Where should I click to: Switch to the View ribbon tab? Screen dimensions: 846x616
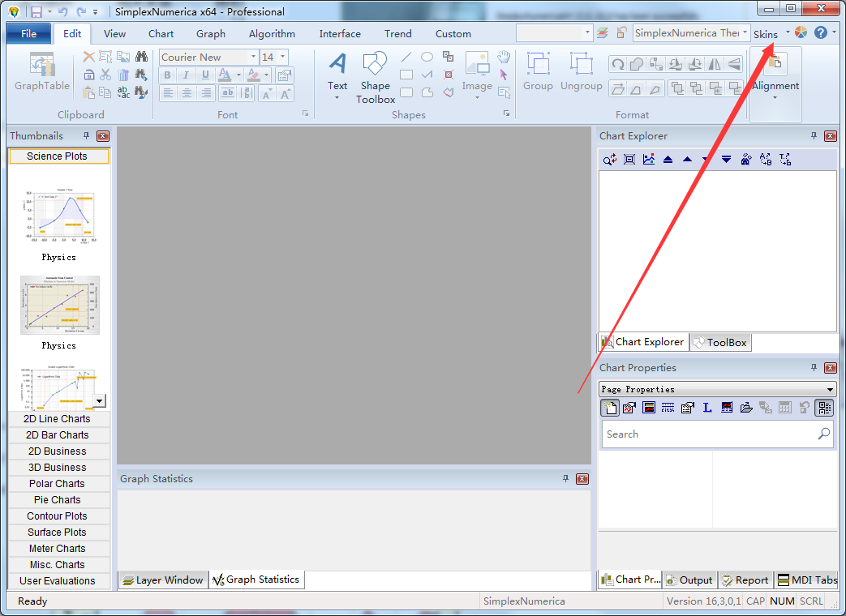(x=115, y=33)
